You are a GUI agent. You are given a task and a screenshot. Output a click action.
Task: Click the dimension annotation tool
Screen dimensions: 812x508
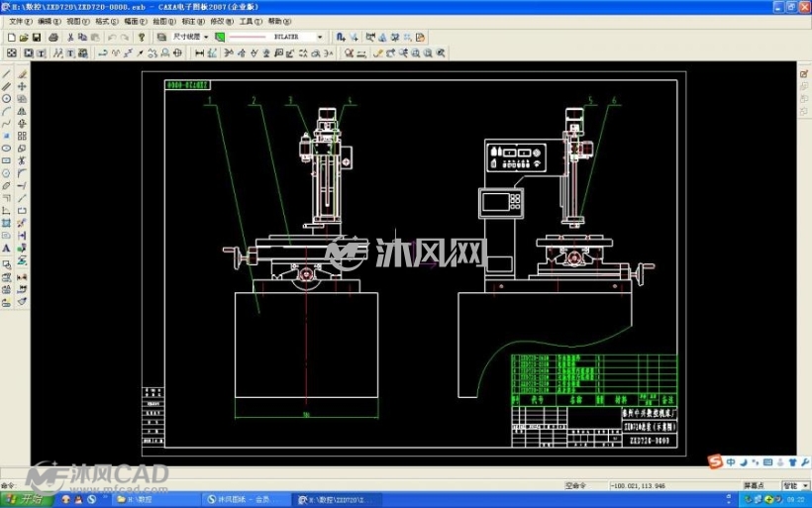tap(199, 52)
